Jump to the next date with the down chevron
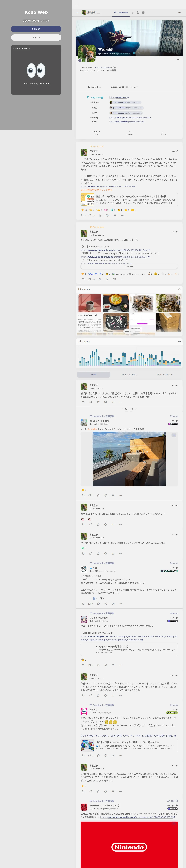186x868 pixels. tap(135, 409)
